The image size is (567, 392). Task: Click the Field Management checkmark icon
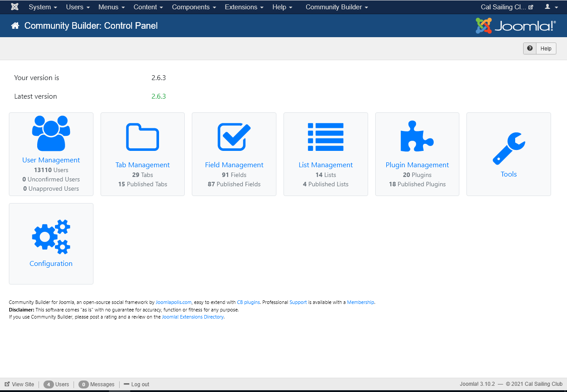tap(234, 137)
